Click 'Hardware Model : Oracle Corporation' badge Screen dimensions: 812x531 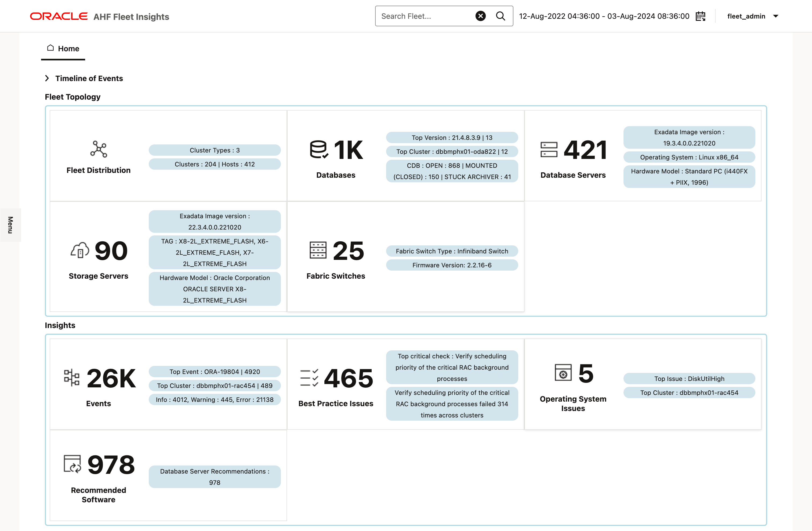[215, 289]
